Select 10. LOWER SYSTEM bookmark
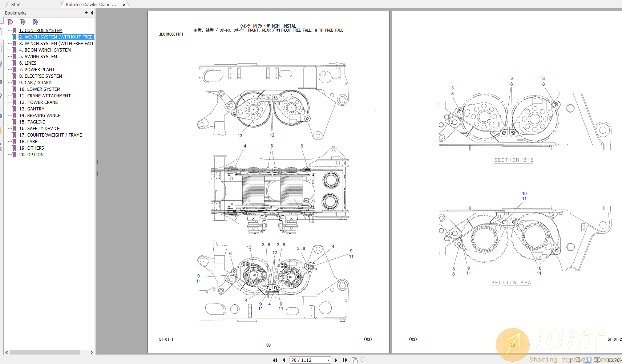 point(40,89)
